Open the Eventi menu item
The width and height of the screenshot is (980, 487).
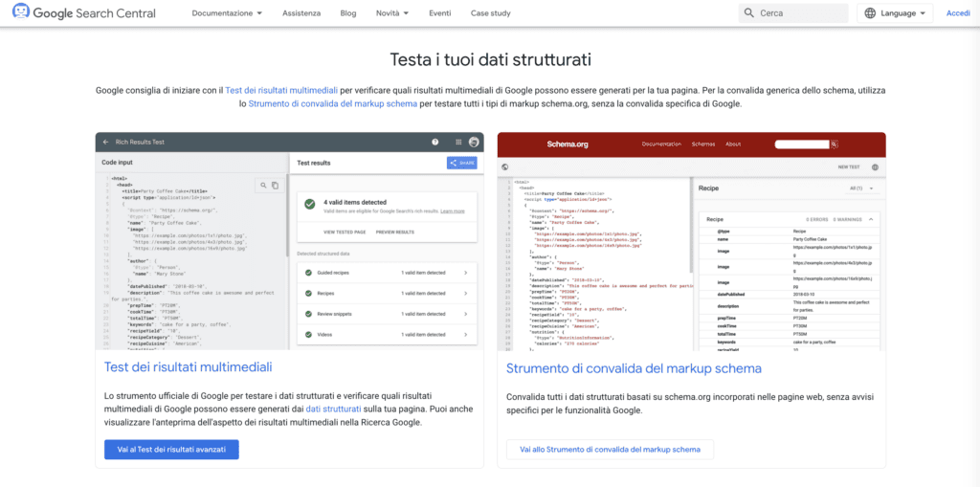tap(440, 13)
